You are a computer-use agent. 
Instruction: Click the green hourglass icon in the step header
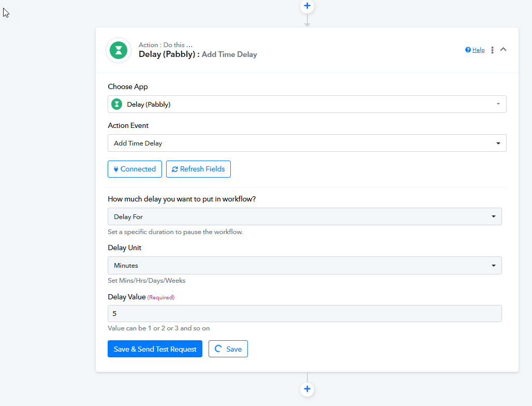(119, 50)
